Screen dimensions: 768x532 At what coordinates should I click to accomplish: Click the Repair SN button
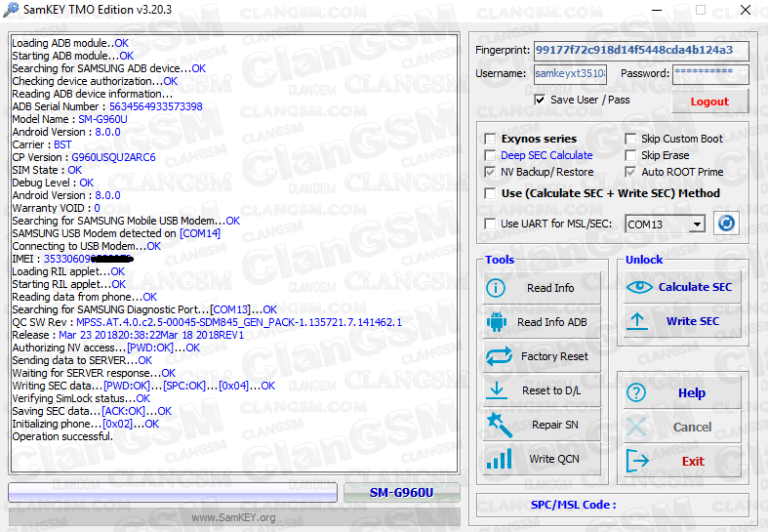coord(542,425)
